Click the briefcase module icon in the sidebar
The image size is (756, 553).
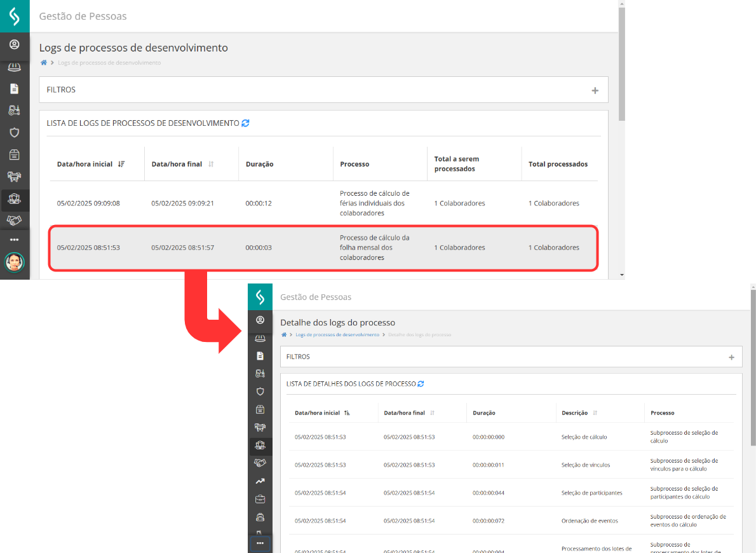click(260, 499)
